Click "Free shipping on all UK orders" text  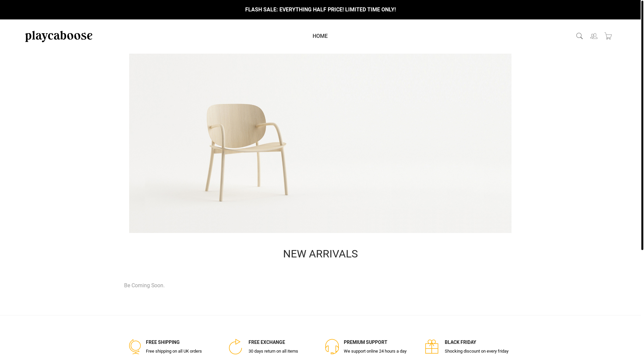[x=174, y=351]
